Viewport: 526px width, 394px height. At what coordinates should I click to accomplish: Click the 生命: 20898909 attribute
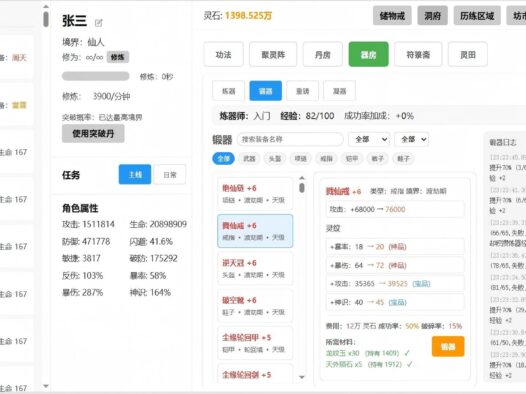158,224
